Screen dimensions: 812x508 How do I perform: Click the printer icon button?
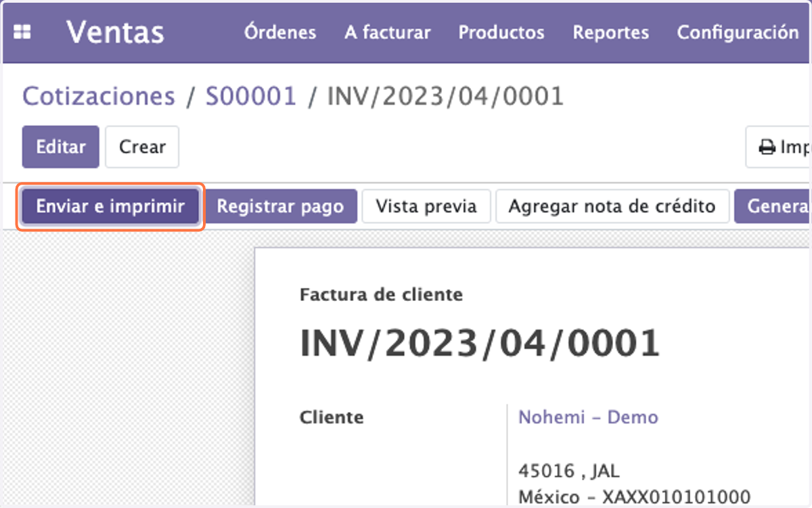pos(779,147)
